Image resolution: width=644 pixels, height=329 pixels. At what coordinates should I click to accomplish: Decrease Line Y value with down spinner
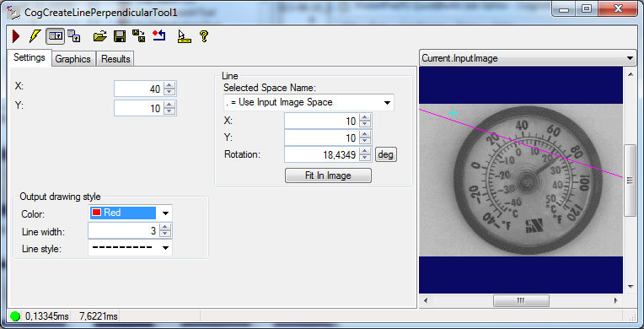point(365,142)
